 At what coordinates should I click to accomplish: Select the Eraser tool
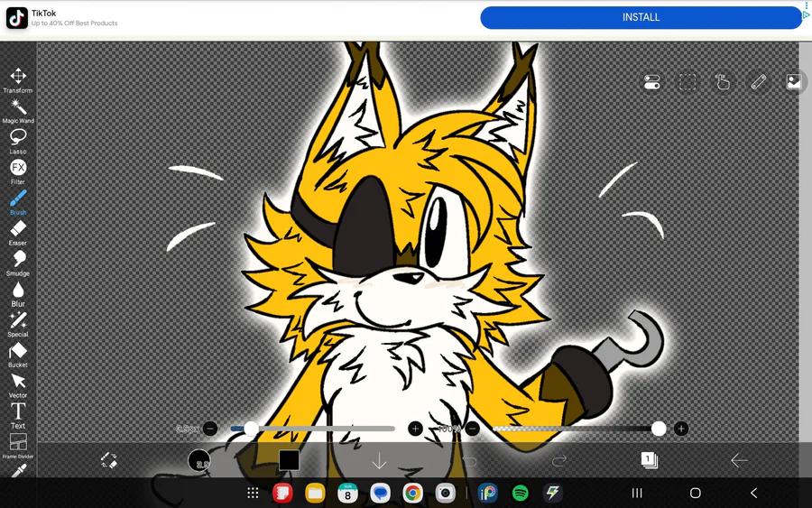tap(18, 233)
